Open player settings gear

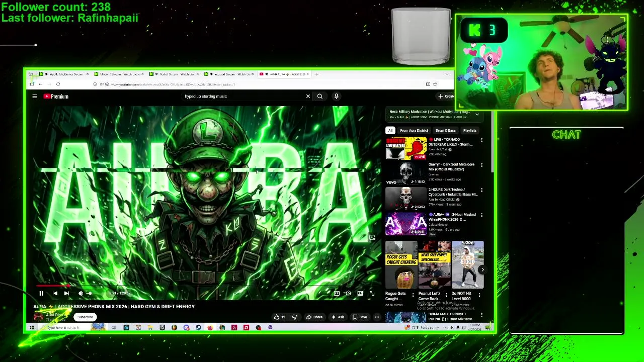coord(348,294)
